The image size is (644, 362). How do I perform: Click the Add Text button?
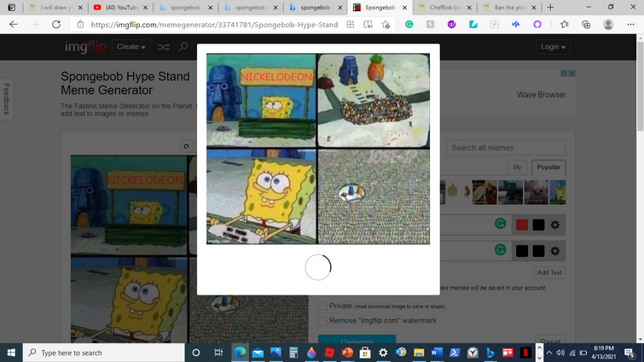point(549,272)
